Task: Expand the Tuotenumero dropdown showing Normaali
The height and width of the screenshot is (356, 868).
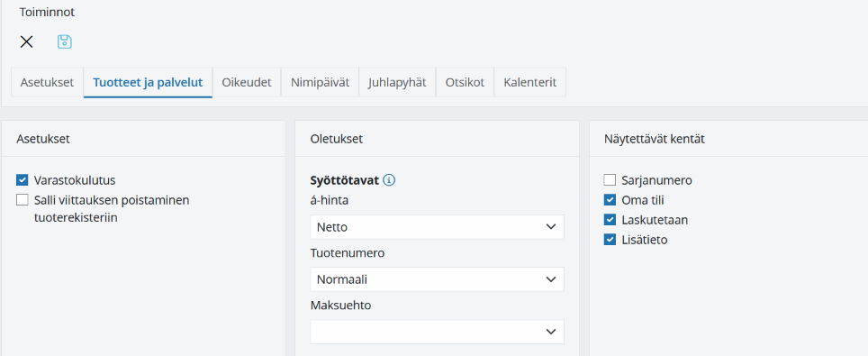Action: pyautogui.click(x=438, y=279)
